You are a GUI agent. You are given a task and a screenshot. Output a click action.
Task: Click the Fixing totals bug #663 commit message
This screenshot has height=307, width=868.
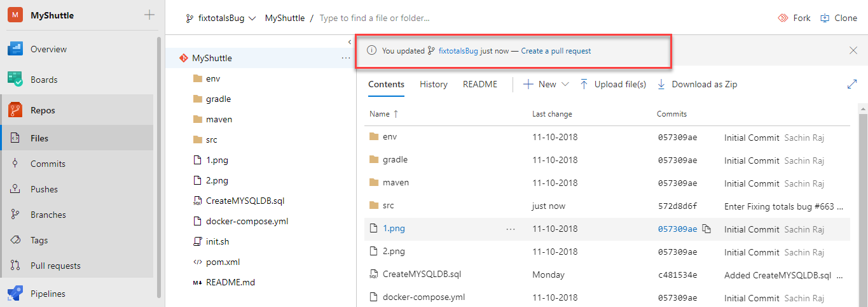[x=784, y=206]
